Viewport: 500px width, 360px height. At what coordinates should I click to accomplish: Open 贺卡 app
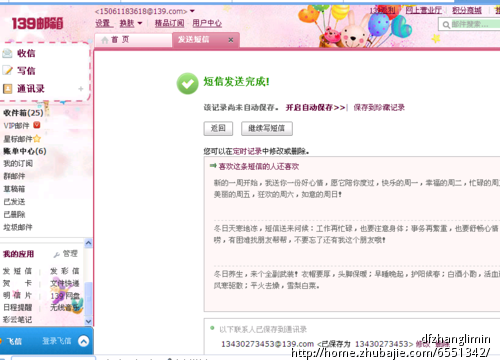pyautogui.click(x=17, y=283)
